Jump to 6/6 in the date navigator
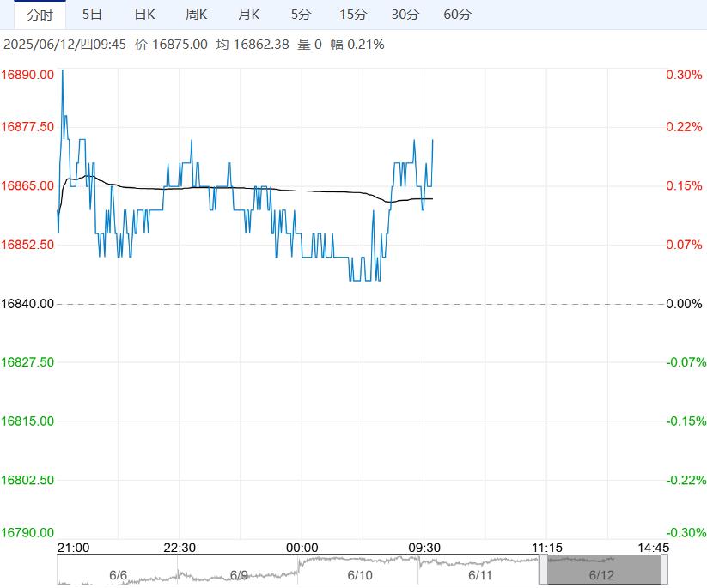 [118, 575]
